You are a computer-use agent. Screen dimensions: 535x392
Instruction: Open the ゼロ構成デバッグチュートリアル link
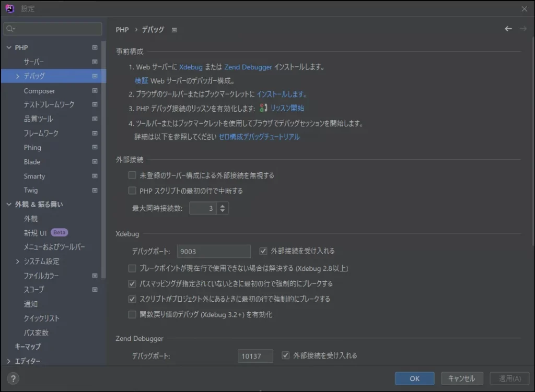tap(259, 137)
